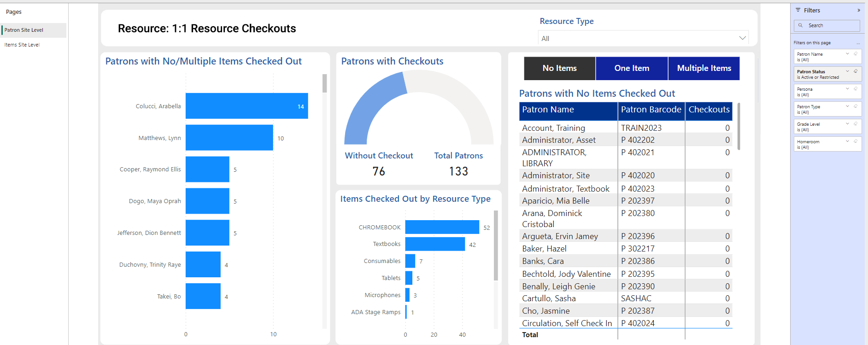This screenshot has height=345, width=868.
Task: Open more options for filters on this page
Action: click(858, 43)
